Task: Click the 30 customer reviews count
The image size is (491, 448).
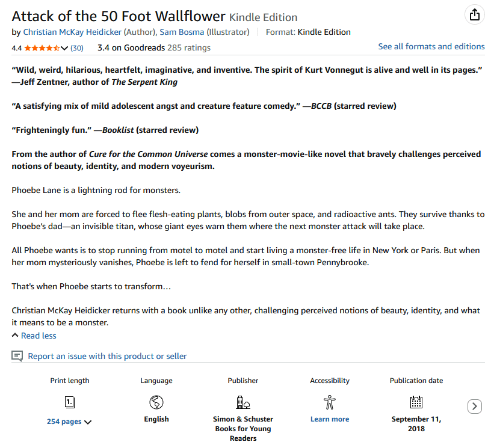Action: pos(77,48)
